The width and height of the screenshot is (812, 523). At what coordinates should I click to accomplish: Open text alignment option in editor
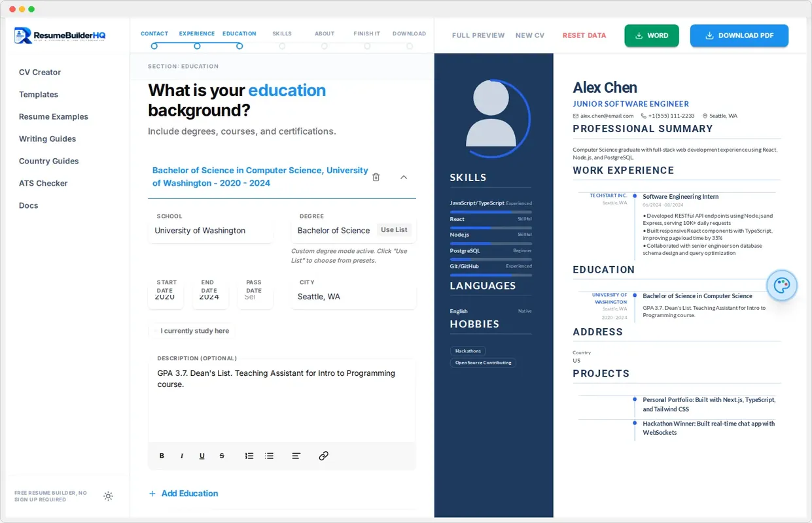pyautogui.click(x=296, y=456)
